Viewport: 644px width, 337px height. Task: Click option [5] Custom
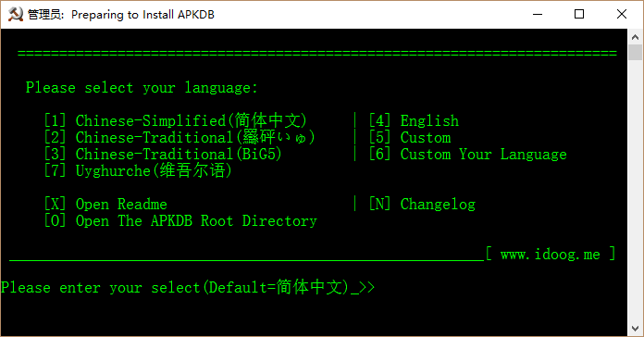pos(410,137)
